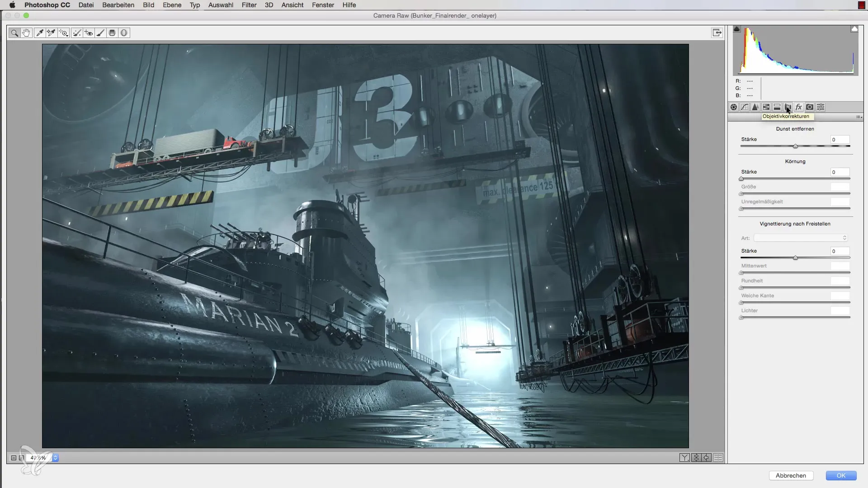Toggle shadow clipping warning in histogram
This screenshot has width=868, height=488.
click(737, 29)
